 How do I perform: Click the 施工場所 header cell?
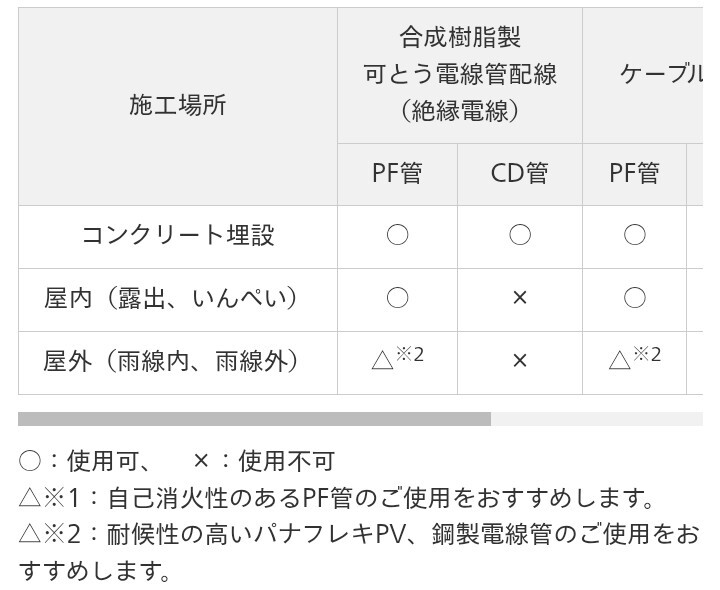click(177, 106)
